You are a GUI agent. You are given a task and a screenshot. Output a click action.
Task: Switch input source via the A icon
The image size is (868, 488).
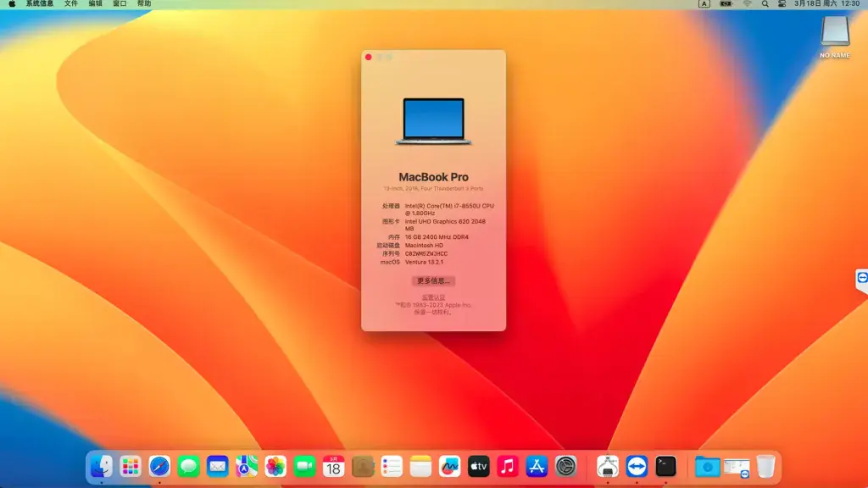coord(704,4)
